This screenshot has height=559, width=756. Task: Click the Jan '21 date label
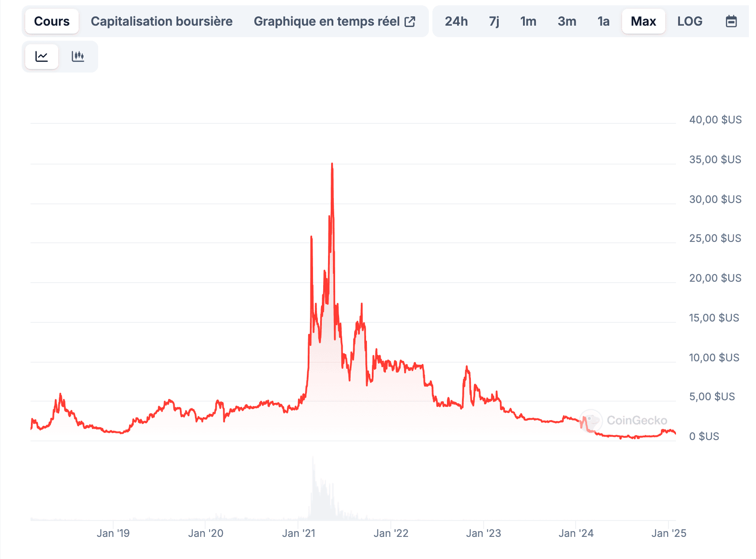tap(298, 533)
